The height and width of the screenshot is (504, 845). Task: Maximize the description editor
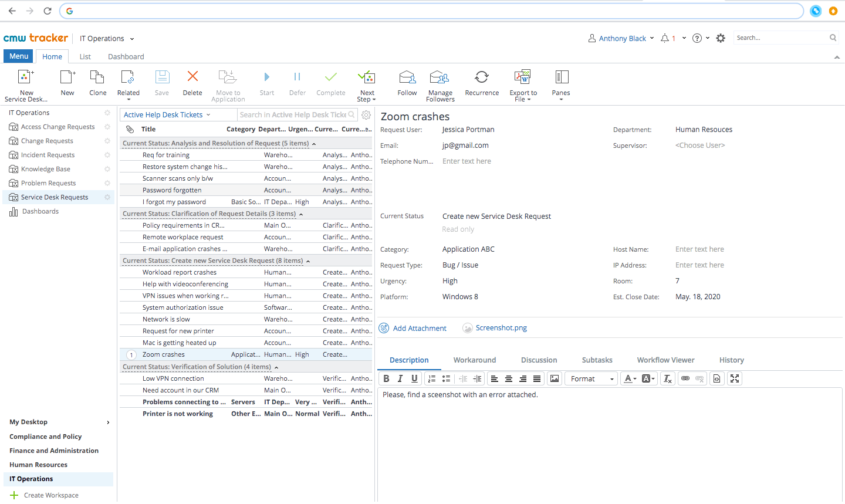click(x=735, y=378)
